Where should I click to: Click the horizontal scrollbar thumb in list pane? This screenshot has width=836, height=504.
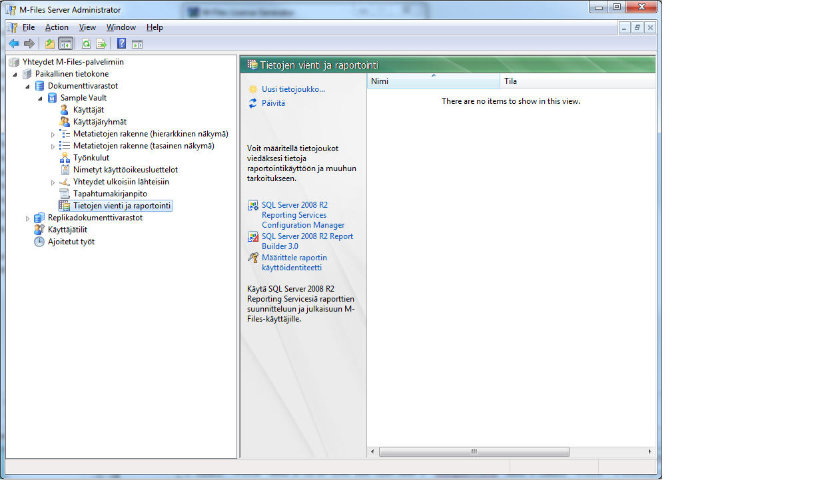click(474, 451)
